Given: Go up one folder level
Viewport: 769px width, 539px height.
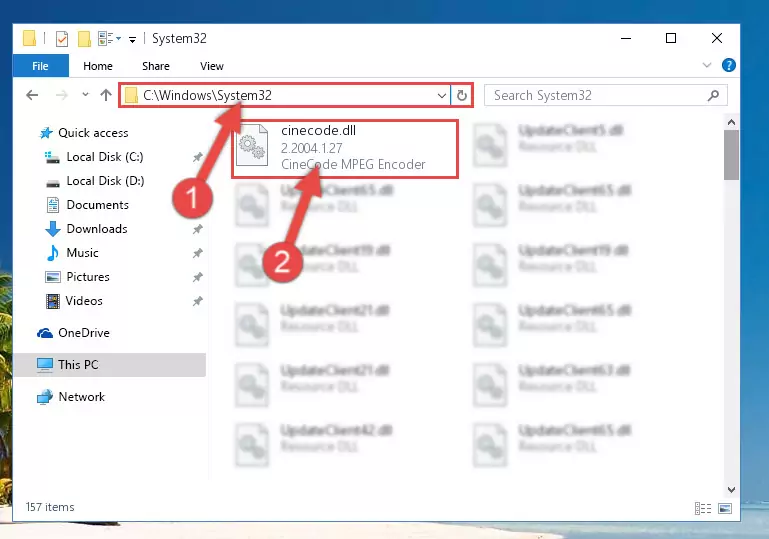Looking at the screenshot, I should 106,95.
